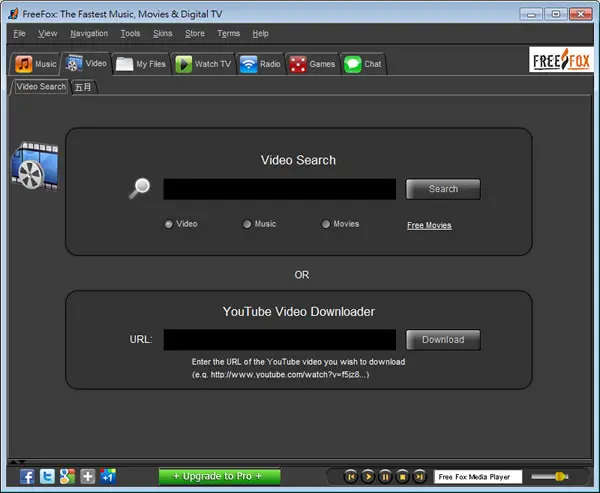Click the Google +1 icon
The image size is (600, 493).
pyautogui.click(x=108, y=477)
